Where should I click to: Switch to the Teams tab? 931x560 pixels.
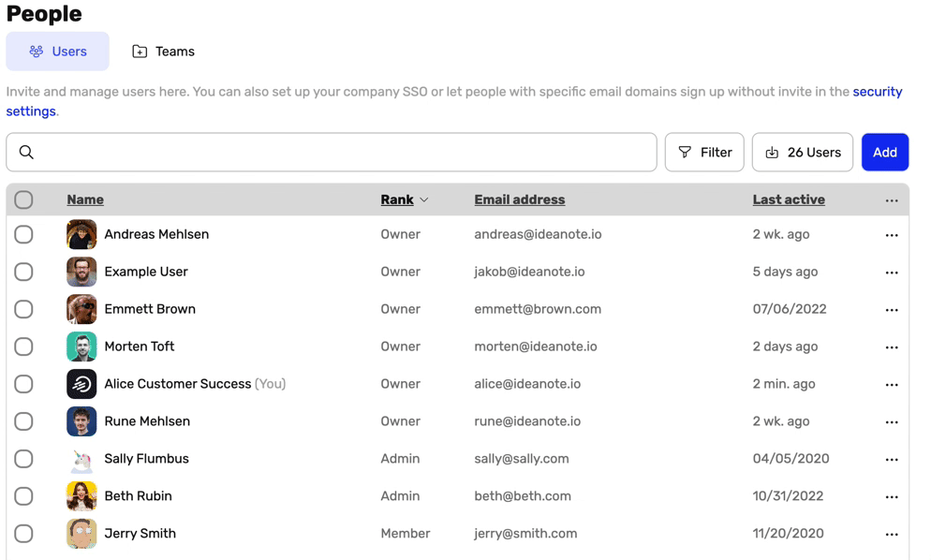tap(163, 52)
